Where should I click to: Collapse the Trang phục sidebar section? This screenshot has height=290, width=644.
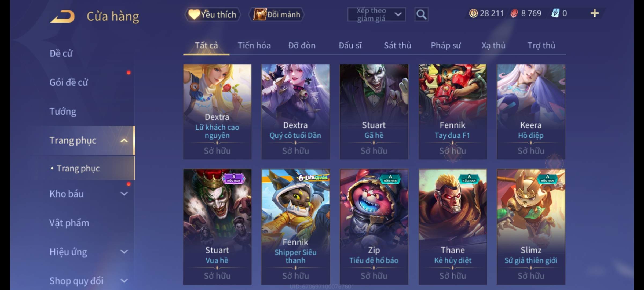coord(124,140)
